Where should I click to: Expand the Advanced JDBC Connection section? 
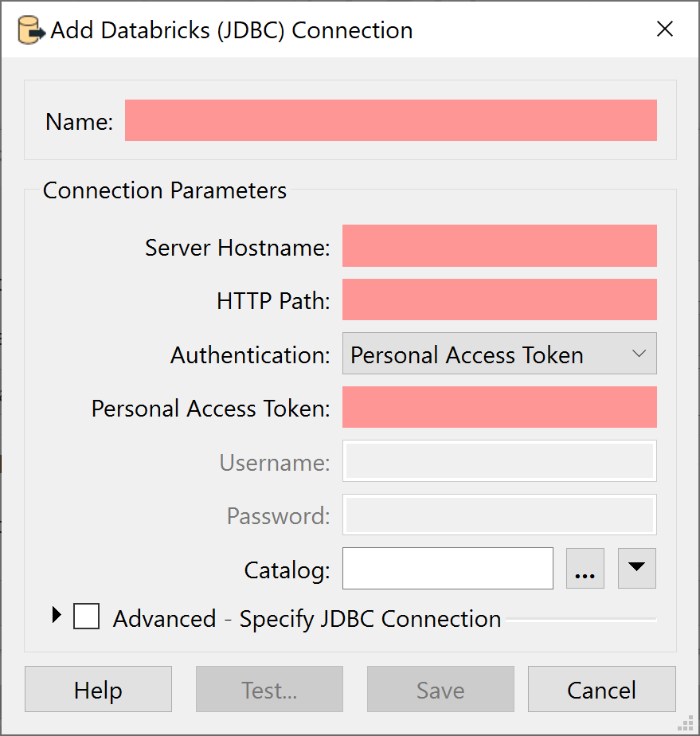click(x=56, y=615)
